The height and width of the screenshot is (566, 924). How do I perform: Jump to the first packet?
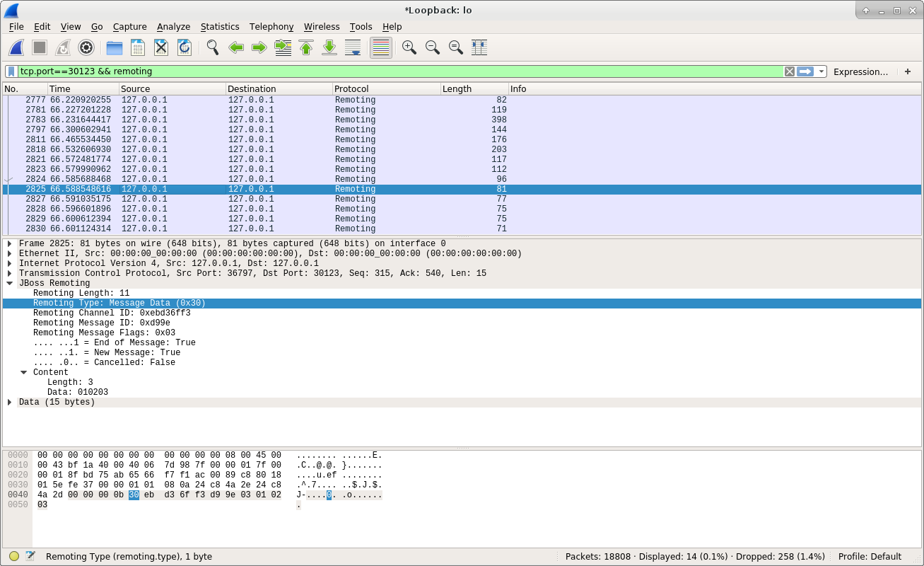click(x=306, y=47)
